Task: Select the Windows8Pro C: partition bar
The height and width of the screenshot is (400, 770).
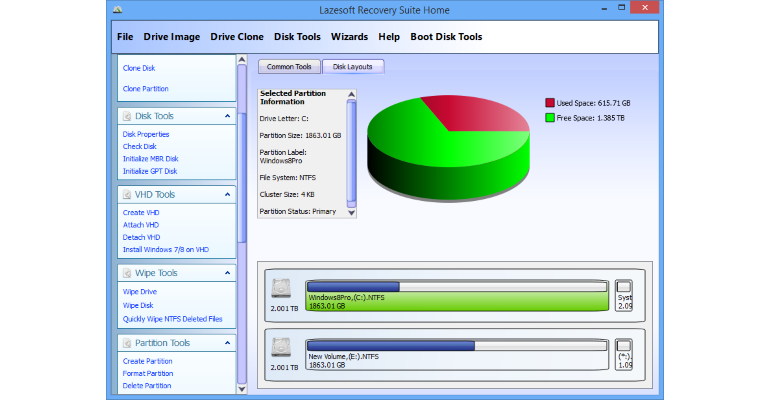Action: coord(457,295)
